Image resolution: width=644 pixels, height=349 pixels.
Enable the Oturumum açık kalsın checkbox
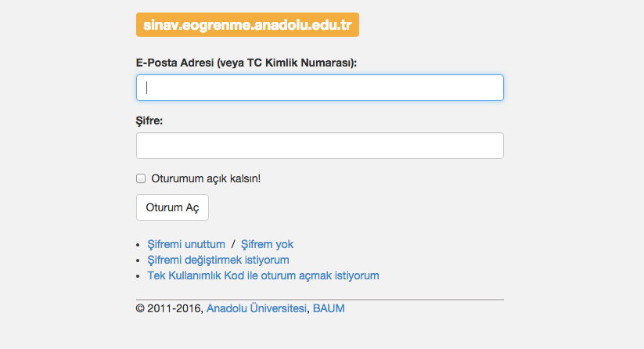coord(142,178)
